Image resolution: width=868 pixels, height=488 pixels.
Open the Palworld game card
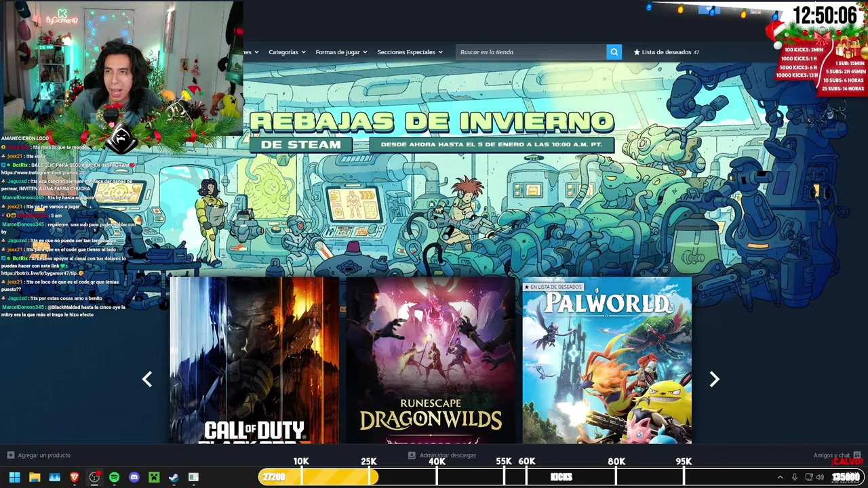pyautogui.click(x=607, y=360)
